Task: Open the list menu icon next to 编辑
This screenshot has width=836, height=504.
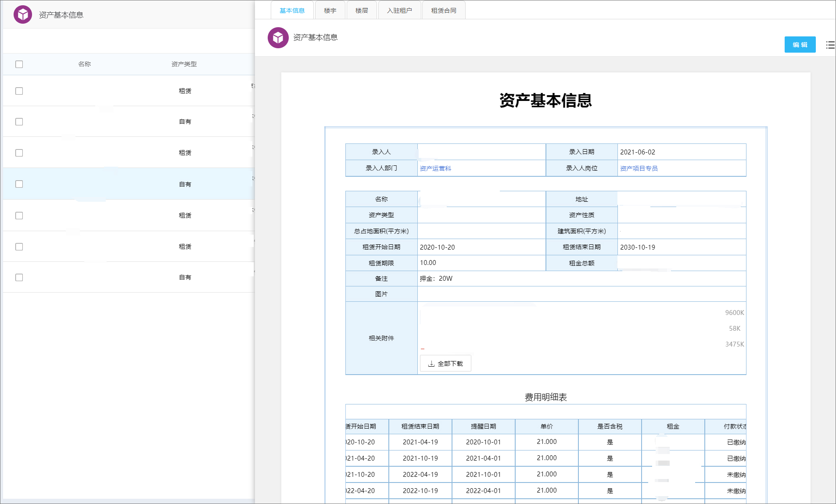Action: coord(830,45)
